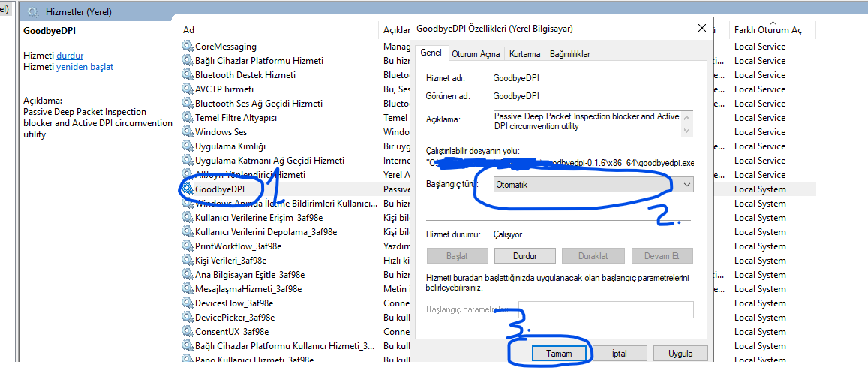Click the durdur link in left pane
This screenshot has height=368, width=868.
tap(70, 56)
